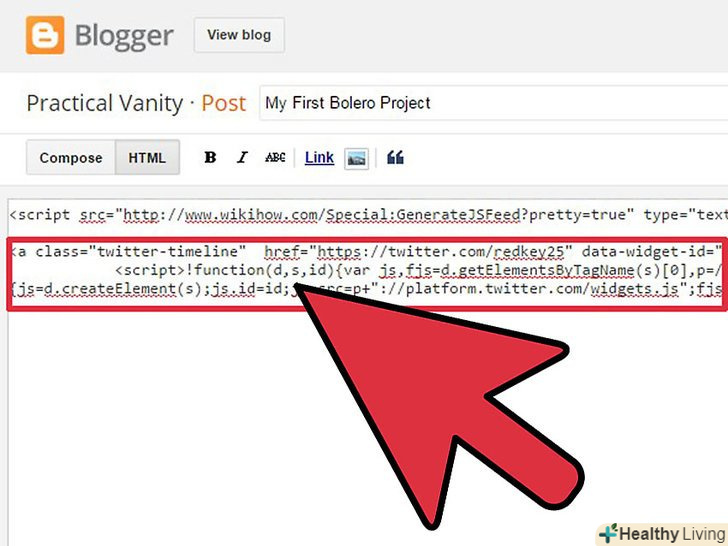Click the orange Blogger logo icon

(x=45, y=35)
